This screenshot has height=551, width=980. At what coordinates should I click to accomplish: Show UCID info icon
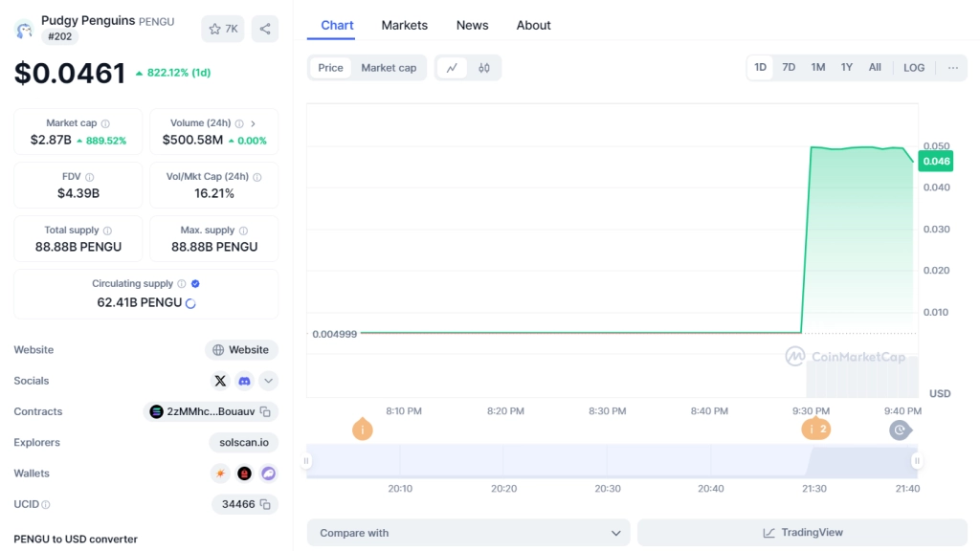point(46,505)
